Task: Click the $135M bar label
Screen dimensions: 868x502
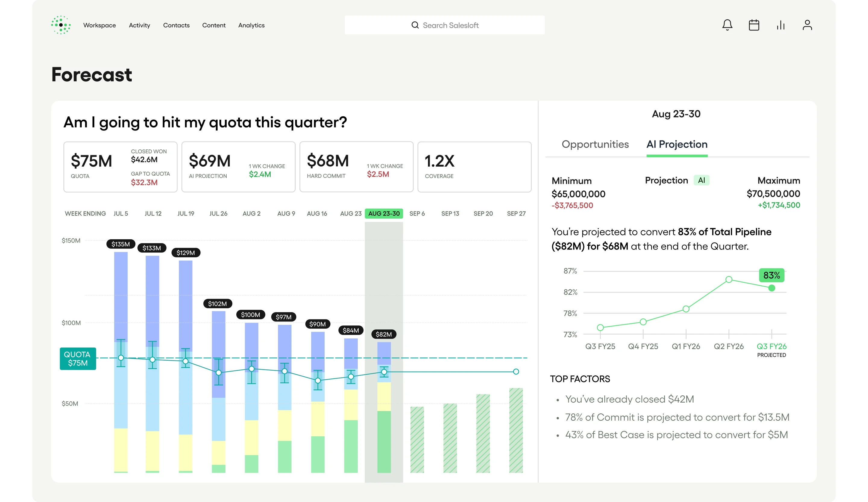Action: 121,244
